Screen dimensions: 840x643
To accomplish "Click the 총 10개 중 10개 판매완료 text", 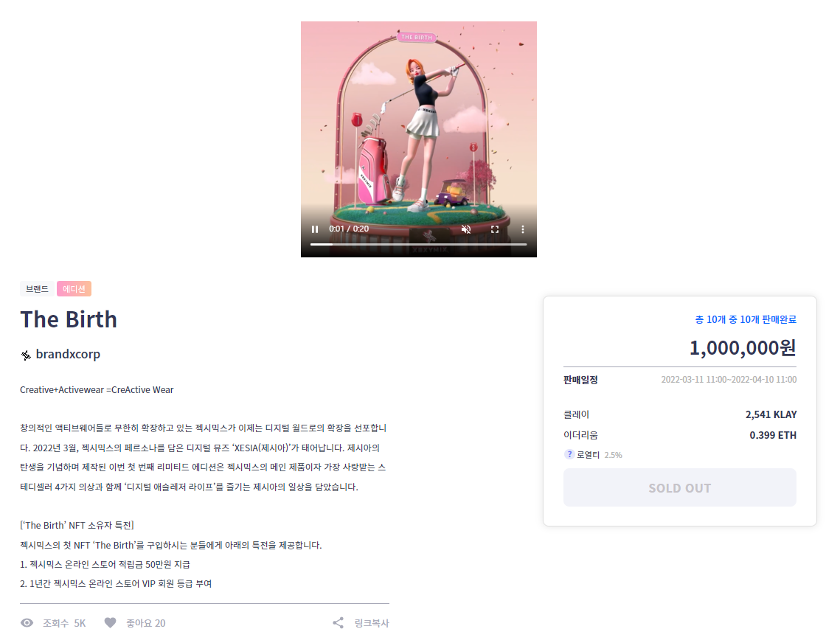I will pos(746,319).
